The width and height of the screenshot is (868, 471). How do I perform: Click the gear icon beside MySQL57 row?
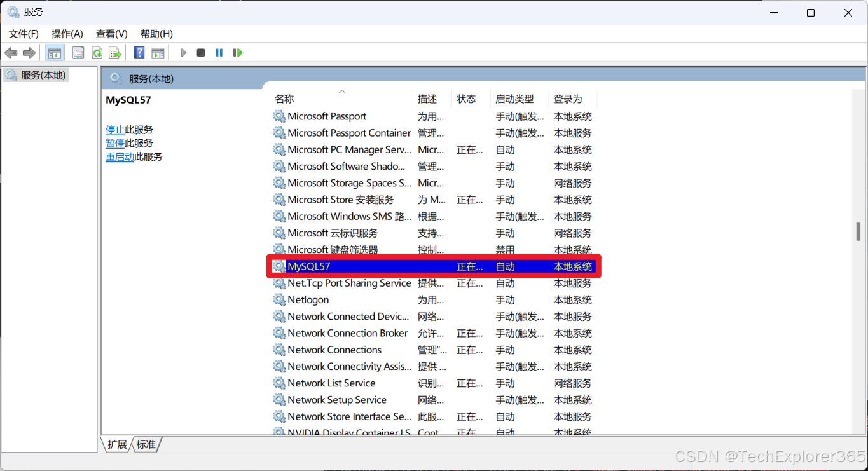tap(279, 266)
